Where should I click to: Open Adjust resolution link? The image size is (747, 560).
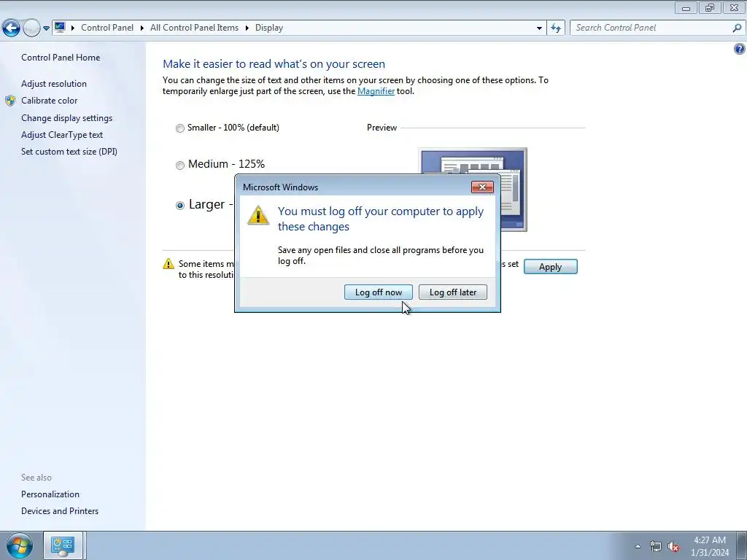click(x=54, y=84)
